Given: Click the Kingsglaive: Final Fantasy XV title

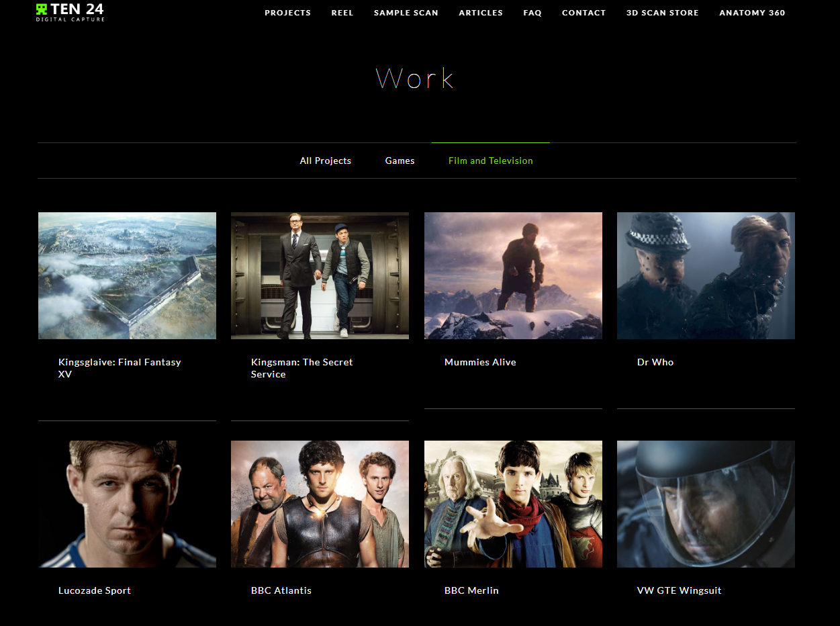Looking at the screenshot, I should 120,368.
